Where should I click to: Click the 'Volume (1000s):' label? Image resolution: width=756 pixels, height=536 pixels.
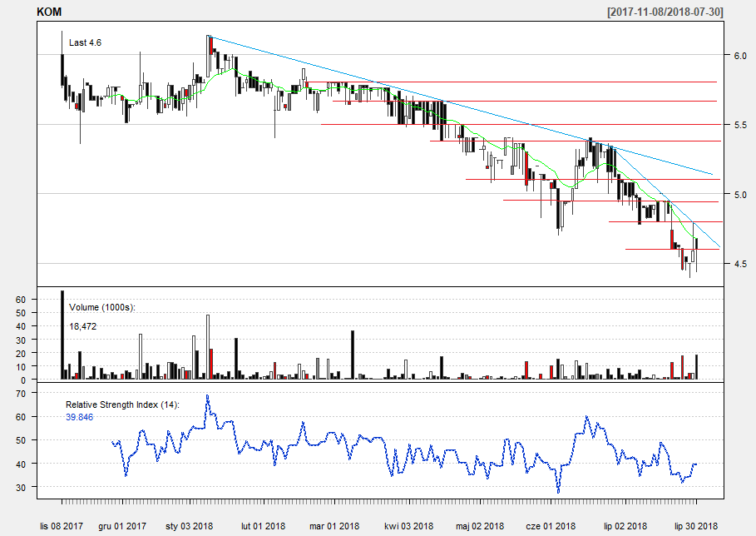[x=102, y=307]
